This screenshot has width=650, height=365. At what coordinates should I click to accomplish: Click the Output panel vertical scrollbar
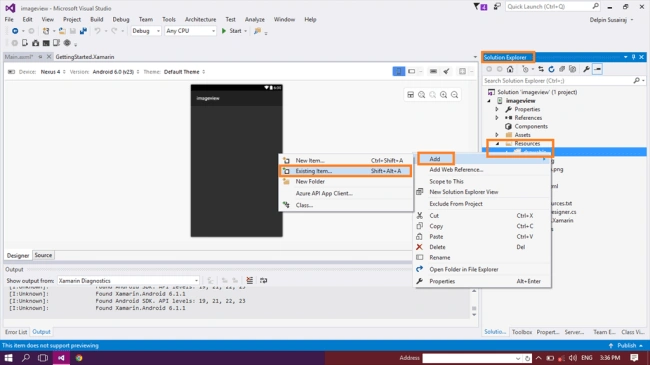click(x=474, y=303)
